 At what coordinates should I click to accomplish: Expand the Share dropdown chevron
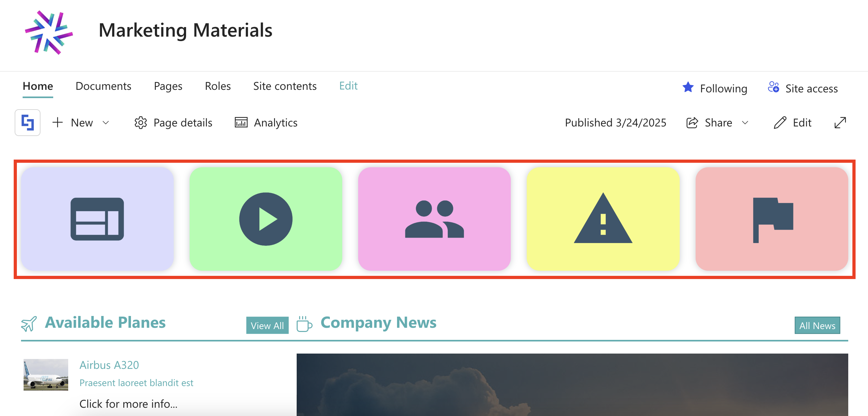745,123
